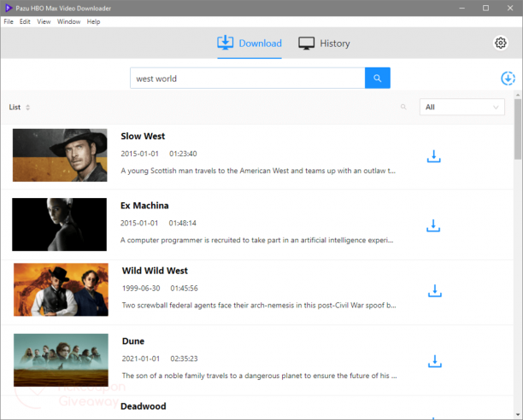The image size is (523, 420).
Task: Maximize the Pazu downloader window
Action: (x=485, y=8)
